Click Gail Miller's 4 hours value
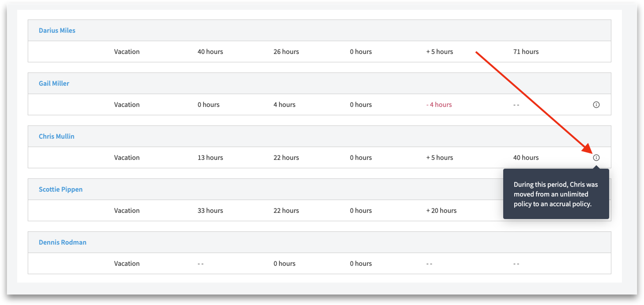The image size is (644, 305). pyautogui.click(x=284, y=104)
